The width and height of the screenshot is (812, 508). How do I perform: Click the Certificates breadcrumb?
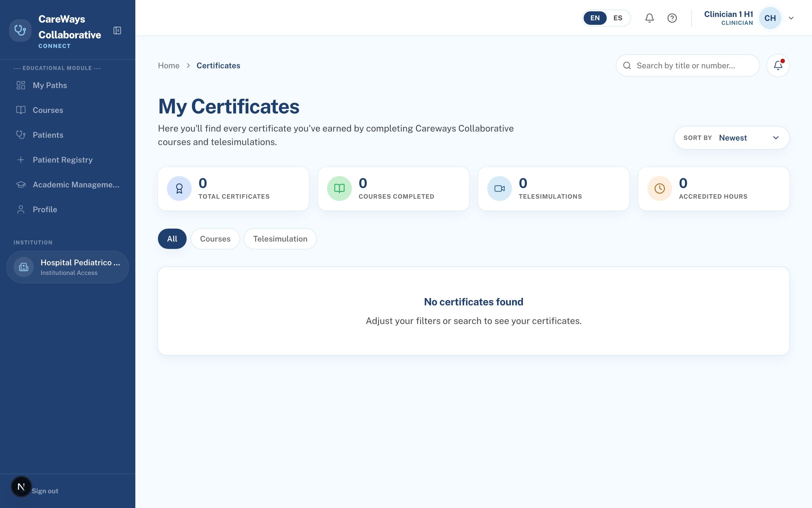(218, 65)
